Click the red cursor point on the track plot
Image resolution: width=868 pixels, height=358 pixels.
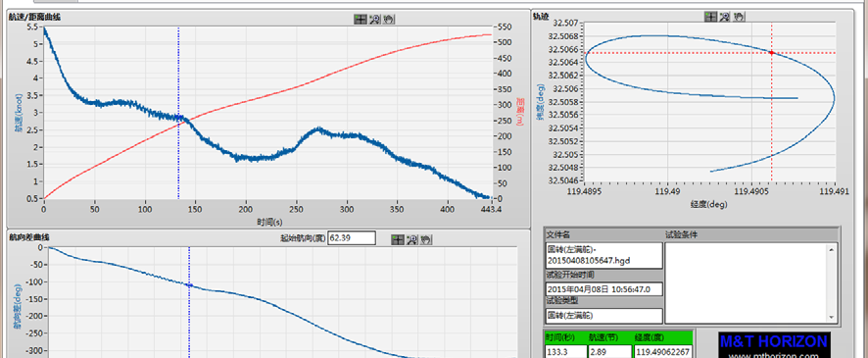pos(772,53)
